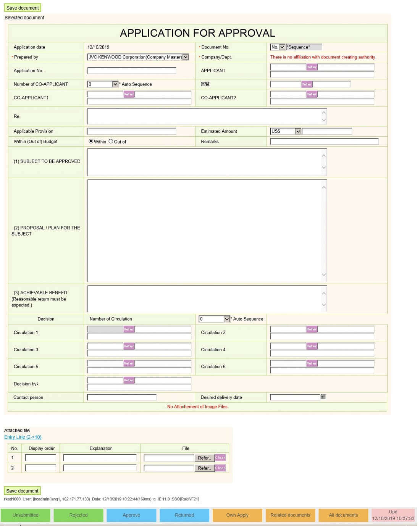Open the Unsubmitted tab
Viewport: 420px width, 526px height.
point(26,515)
